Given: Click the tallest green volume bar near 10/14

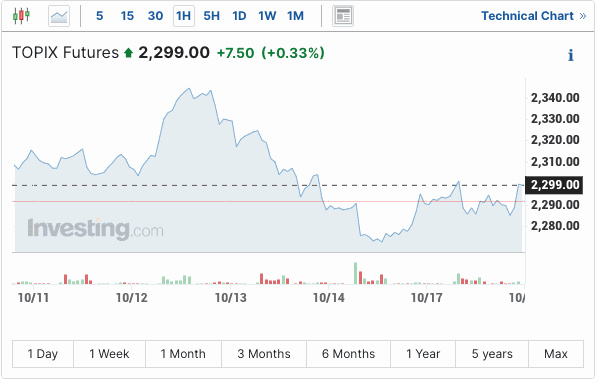Looking at the screenshot, I should coord(356,273).
